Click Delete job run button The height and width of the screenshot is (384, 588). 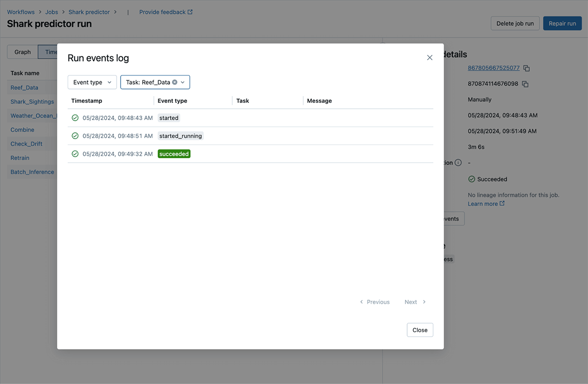[515, 24]
